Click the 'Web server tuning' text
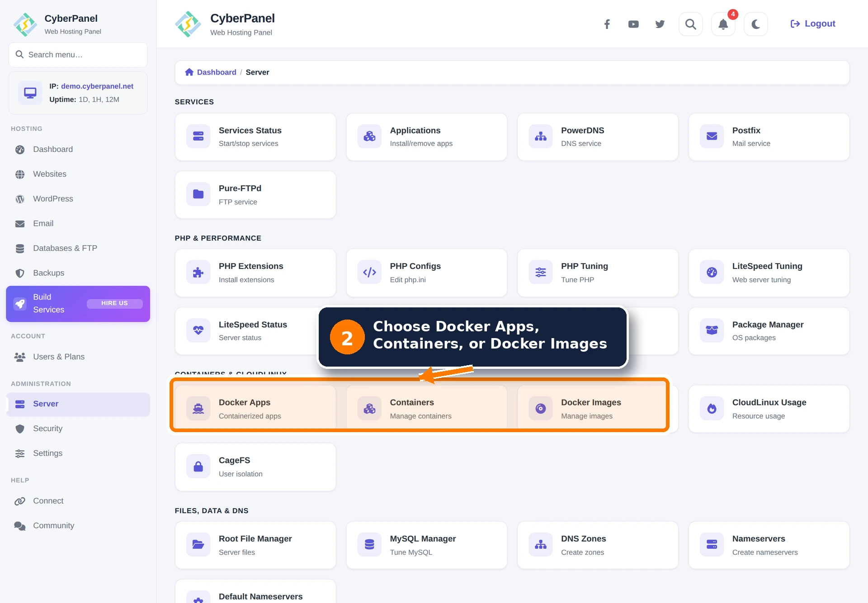Image resolution: width=868 pixels, height=603 pixels. [761, 280]
